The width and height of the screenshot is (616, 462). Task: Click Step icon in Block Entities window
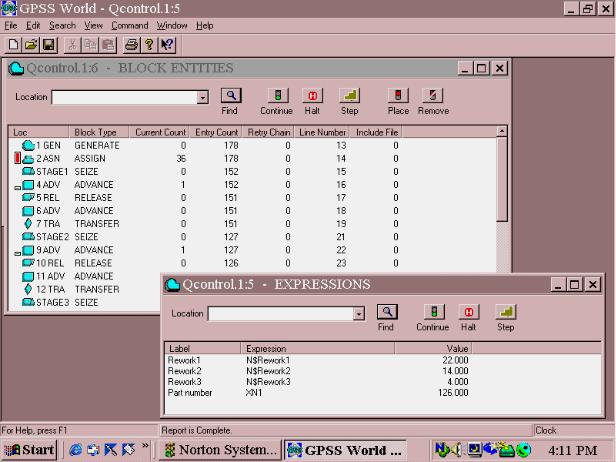[350, 95]
